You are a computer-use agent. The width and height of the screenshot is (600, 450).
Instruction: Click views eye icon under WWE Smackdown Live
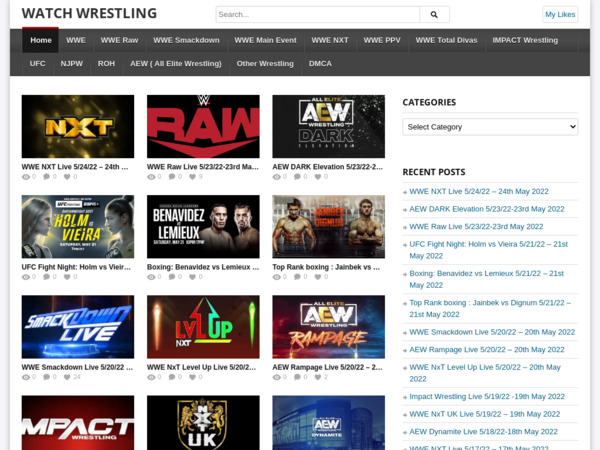point(26,377)
